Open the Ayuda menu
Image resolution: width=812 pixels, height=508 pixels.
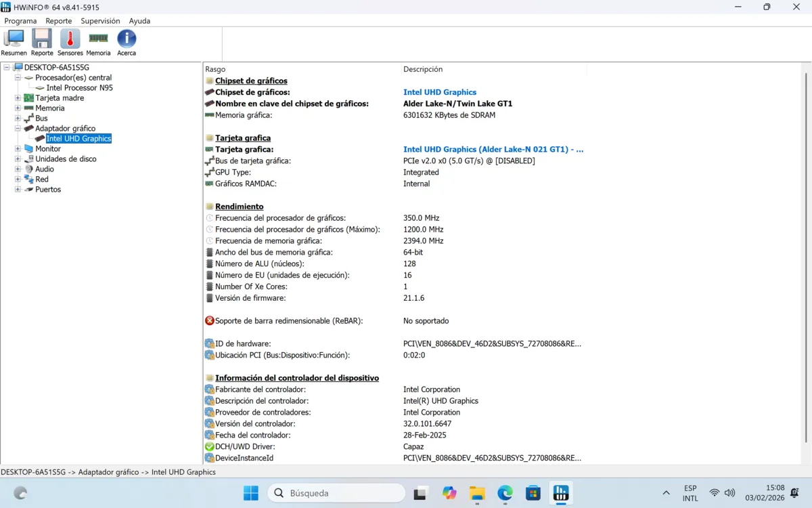139,21
